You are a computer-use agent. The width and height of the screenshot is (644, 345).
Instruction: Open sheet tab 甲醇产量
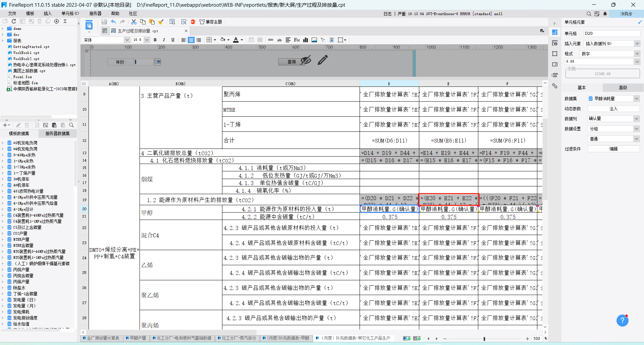point(136,338)
